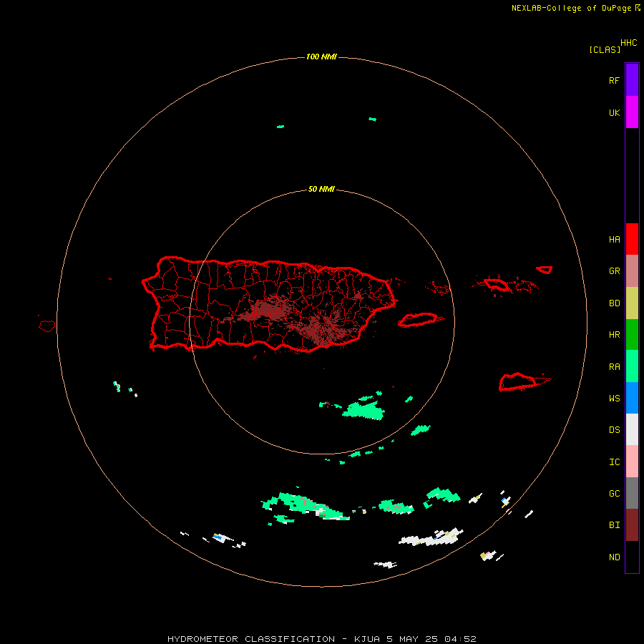Select the red HA hail color swatch

coord(632,239)
